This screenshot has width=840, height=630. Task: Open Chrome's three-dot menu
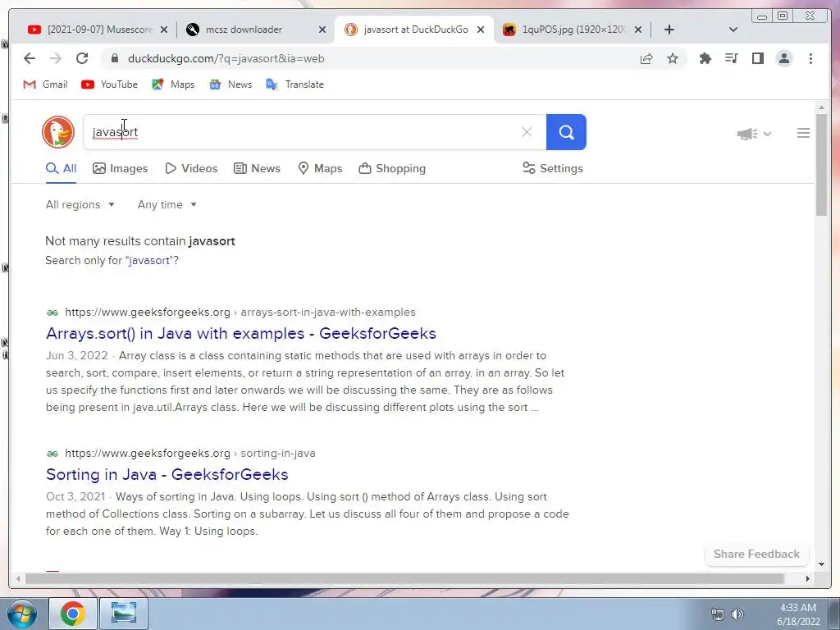pyautogui.click(x=810, y=58)
